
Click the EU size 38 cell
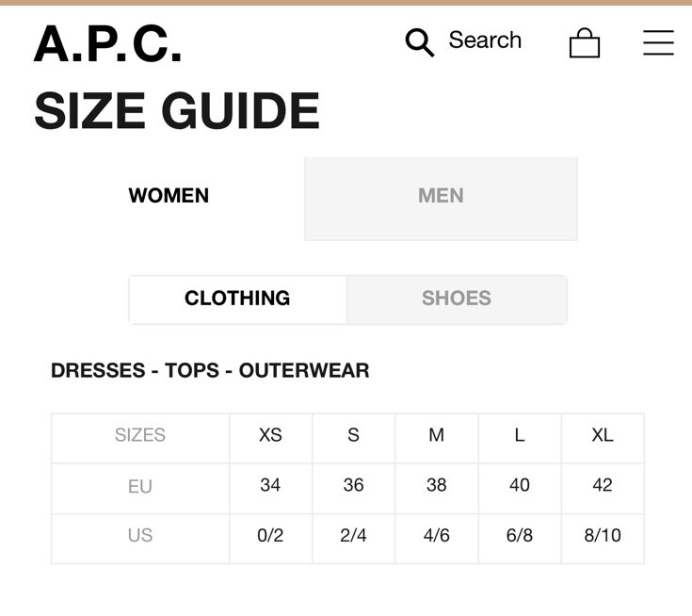437,485
